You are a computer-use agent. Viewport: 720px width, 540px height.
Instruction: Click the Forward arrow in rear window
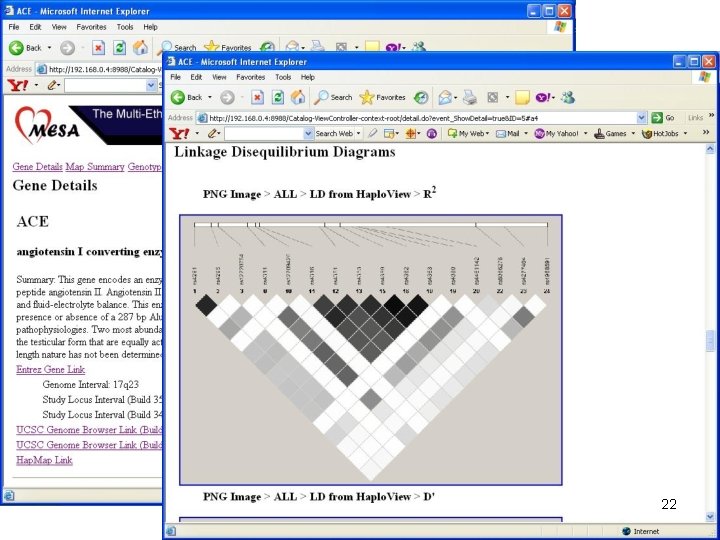pyautogui.click(x=67, y=48)
